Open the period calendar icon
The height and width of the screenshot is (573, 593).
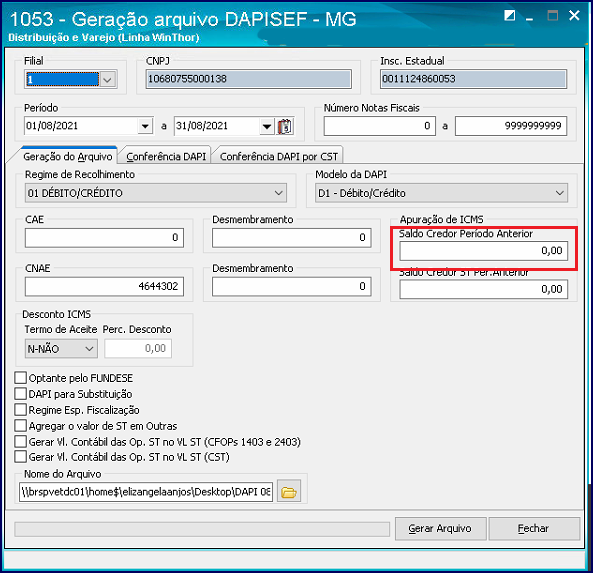coord(285,126)
